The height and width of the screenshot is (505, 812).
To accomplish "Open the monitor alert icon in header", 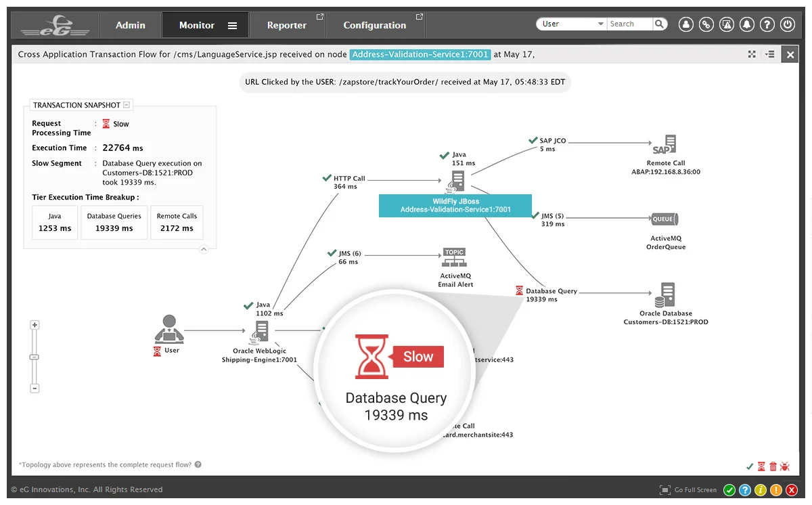I will (726, 24).
